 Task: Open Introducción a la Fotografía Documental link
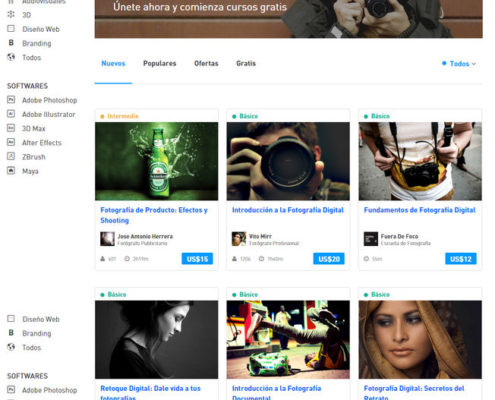point(277,393)
